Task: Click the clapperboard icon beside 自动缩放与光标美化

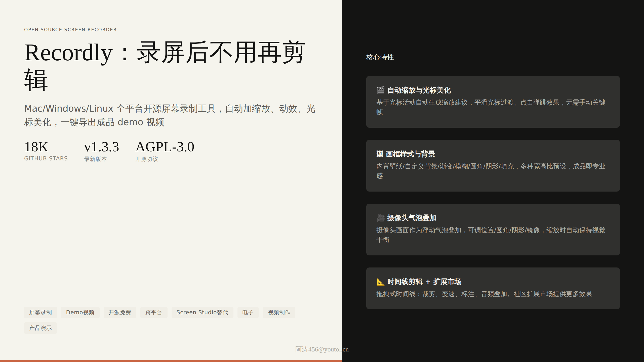Action: [x=380, y=90]
